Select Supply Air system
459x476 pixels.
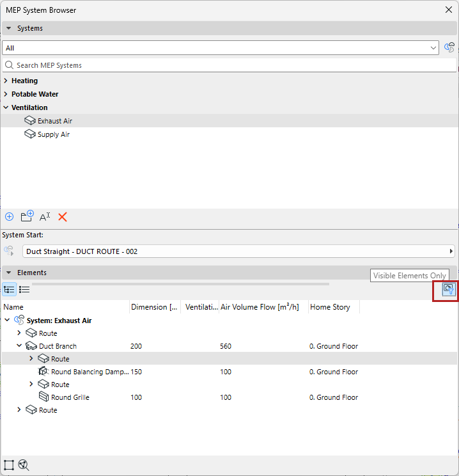[54, 134]
